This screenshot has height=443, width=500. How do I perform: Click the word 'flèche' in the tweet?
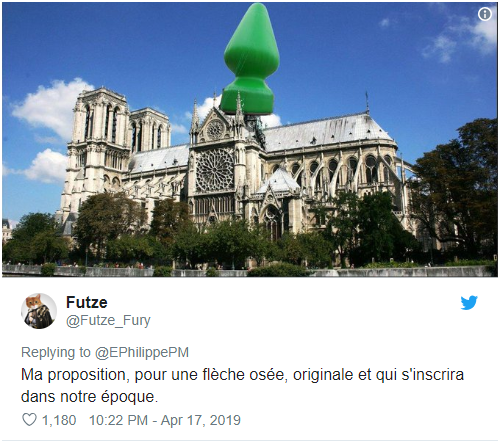[222, 374]
